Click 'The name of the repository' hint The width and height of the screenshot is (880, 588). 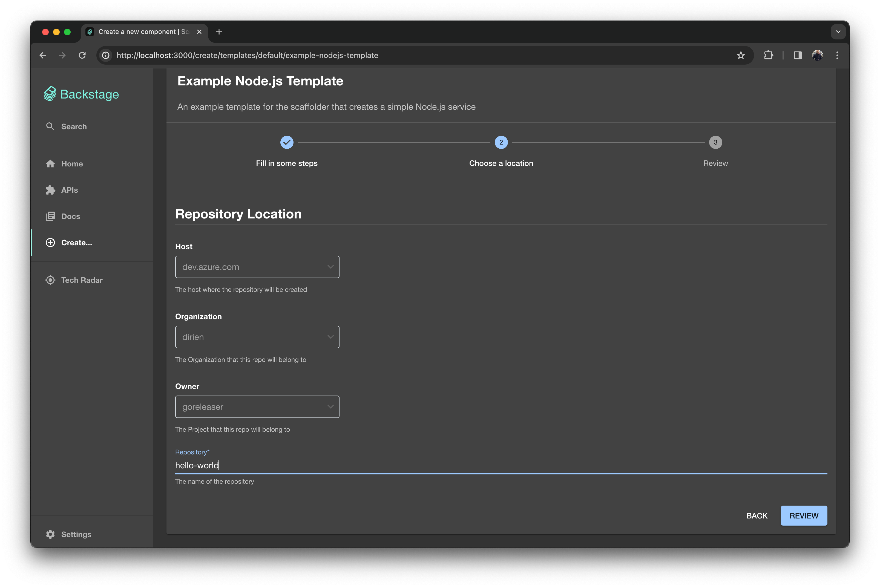[x=214, y=482]
